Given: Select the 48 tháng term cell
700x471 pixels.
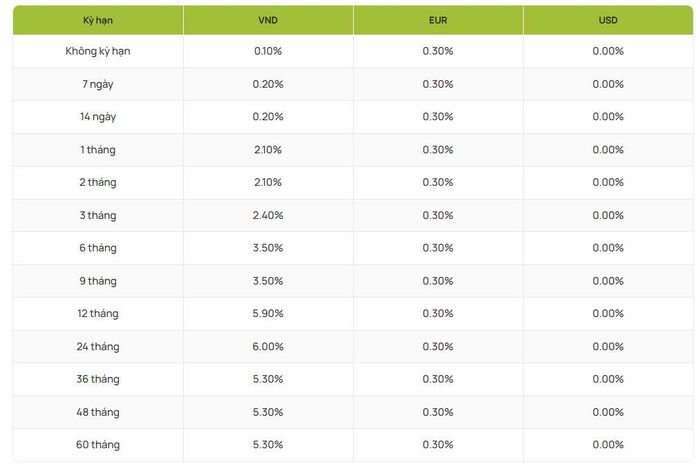Looking at the screenshot, I should pyautogui.click(x=98, y=412).
